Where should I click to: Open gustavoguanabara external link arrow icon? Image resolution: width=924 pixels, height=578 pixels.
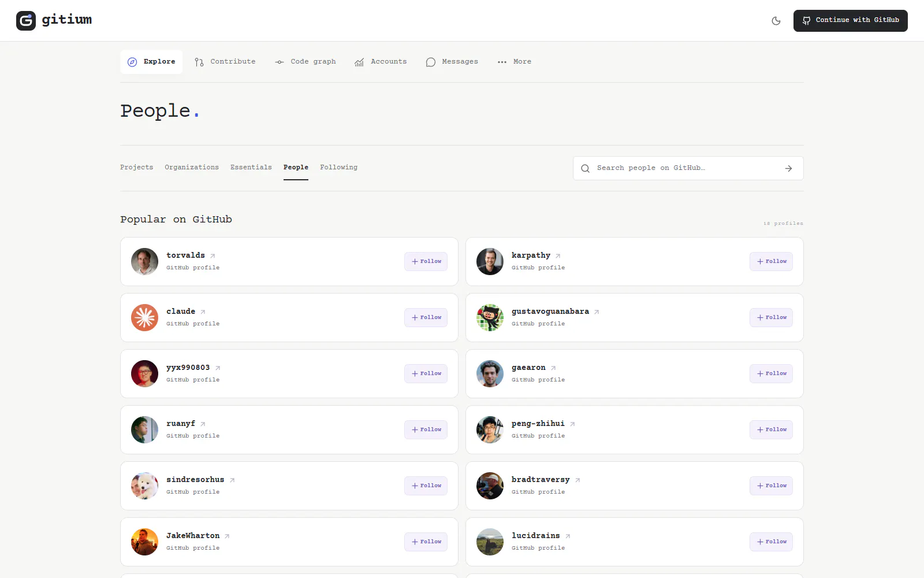(x=597, y=312)
